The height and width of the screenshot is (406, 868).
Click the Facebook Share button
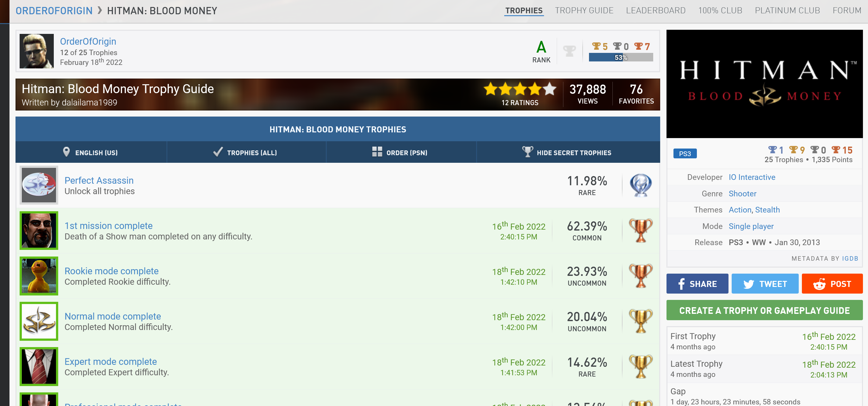(697, 283)
